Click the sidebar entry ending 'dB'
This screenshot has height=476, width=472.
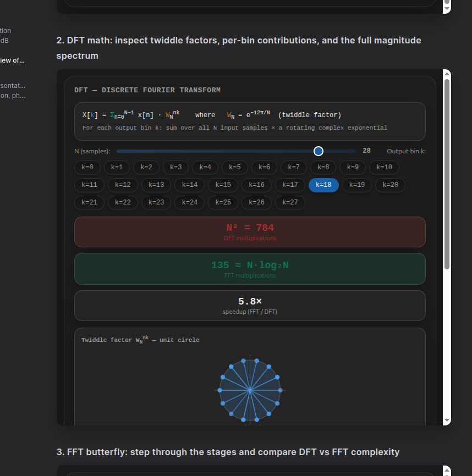(4, 40)
